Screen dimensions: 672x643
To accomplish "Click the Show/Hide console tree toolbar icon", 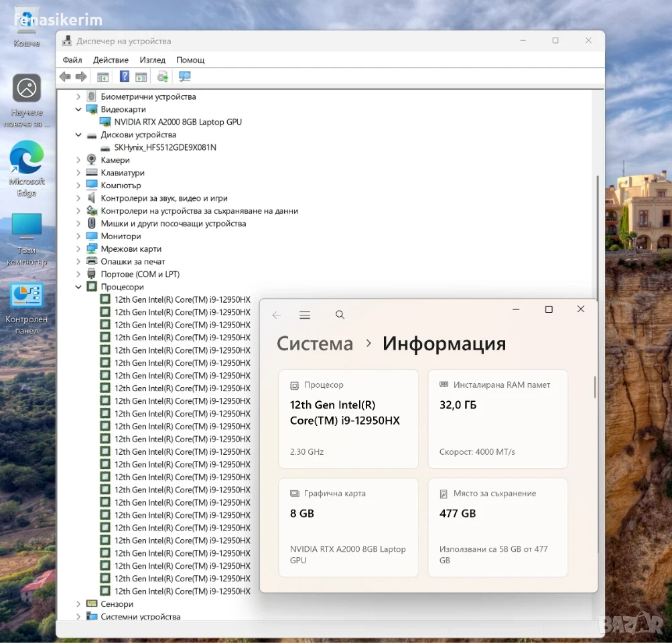I will click(x=103, y=76).
